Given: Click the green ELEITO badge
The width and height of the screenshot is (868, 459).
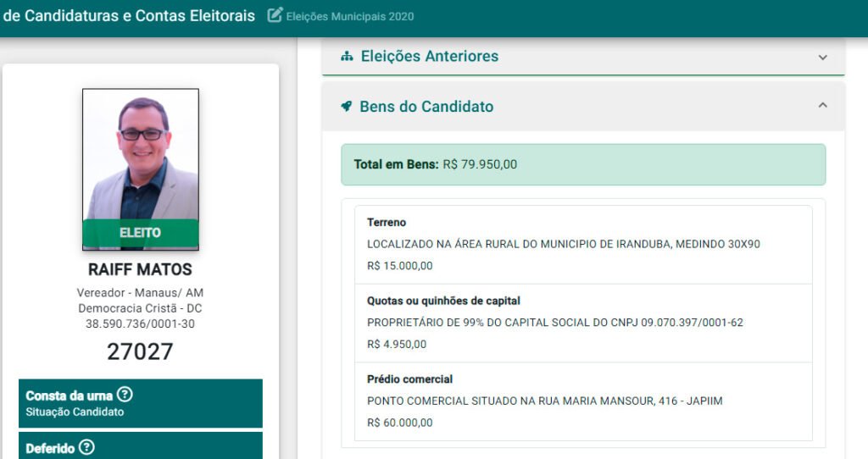Looking at the screenshot, I should pos(141,233).
